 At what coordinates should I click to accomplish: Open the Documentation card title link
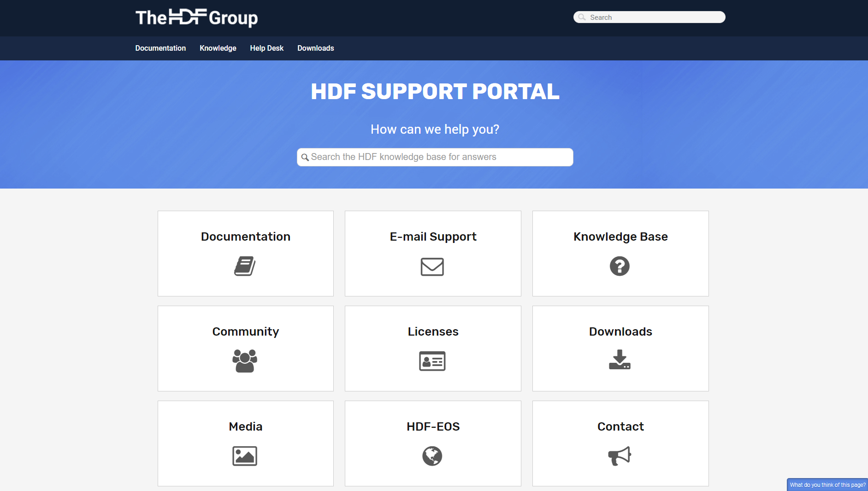(x=246, y=237)
